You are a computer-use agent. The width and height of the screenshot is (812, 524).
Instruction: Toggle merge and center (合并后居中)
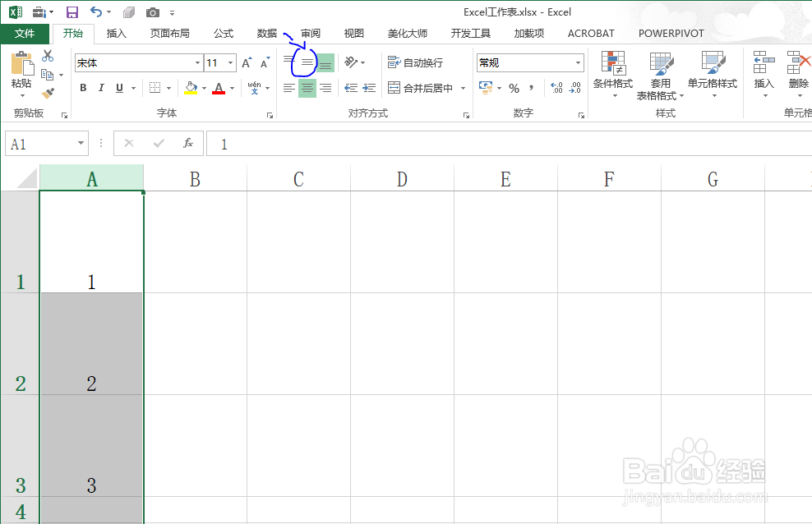coord(425,87)
